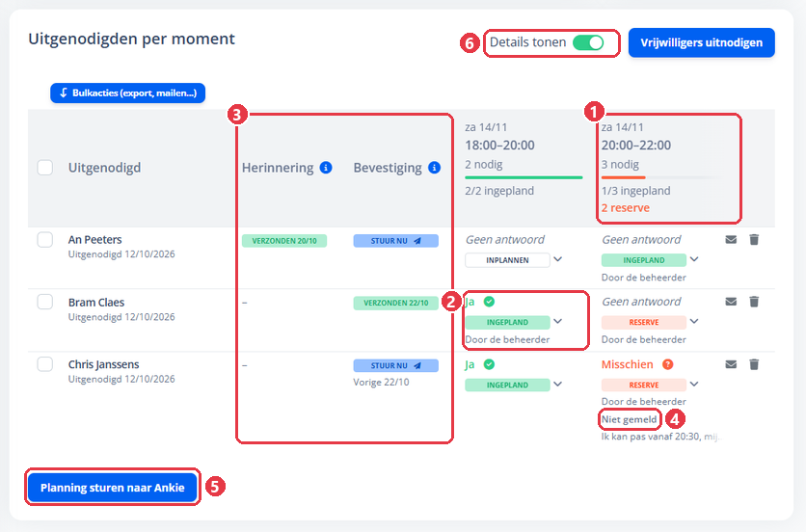
Task: Click the green checkmark beside Chris Janssens' Ja
Action: [x=490, y=364]
